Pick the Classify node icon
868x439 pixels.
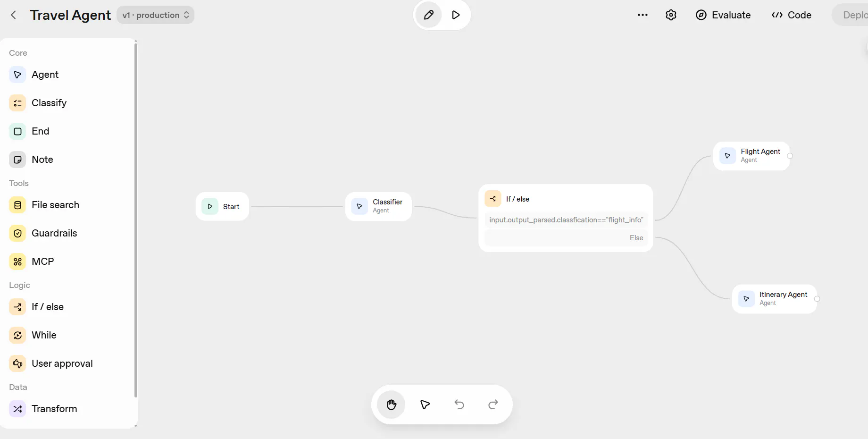tap(17, 103)
